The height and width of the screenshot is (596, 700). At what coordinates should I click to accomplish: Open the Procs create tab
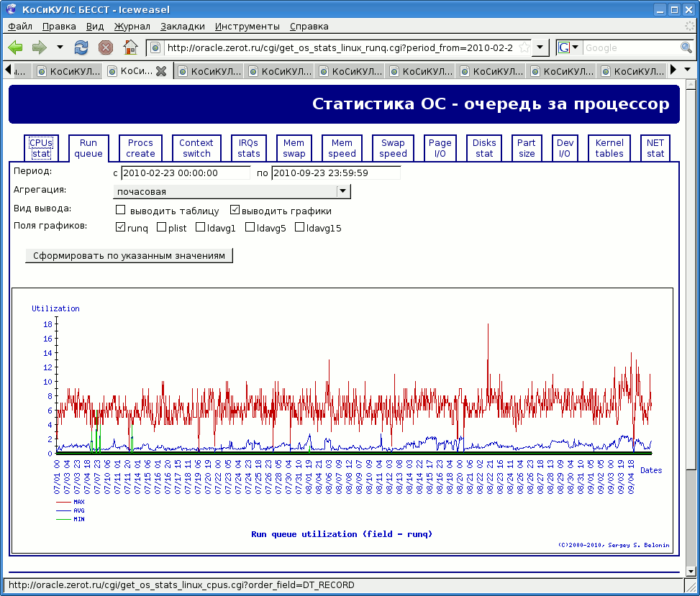point(140,148)
